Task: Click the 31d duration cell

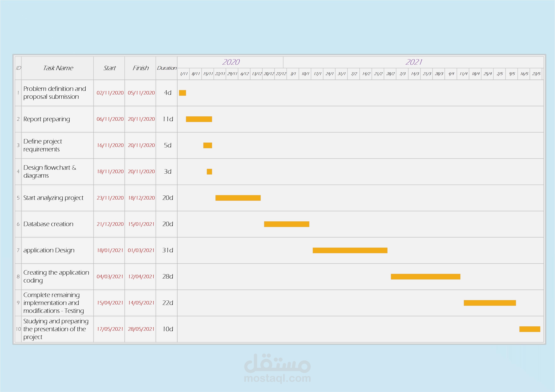Action: [x=167, y=250]
